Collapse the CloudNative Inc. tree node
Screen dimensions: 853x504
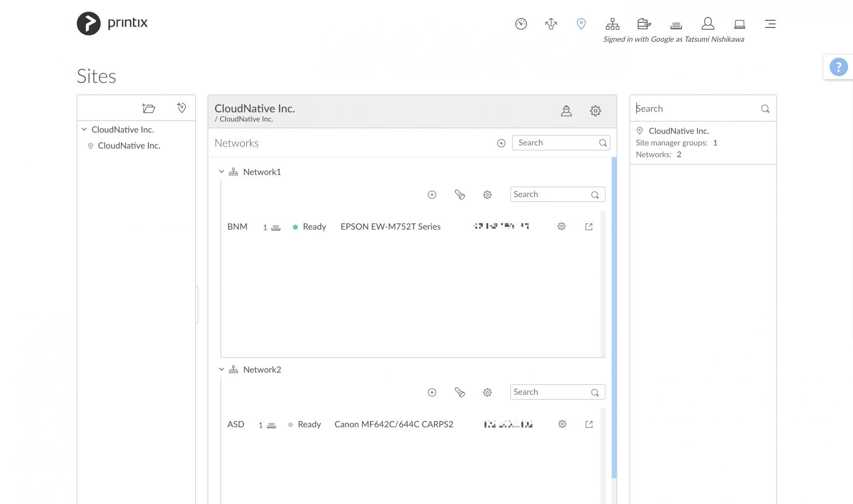pos(84,129)
